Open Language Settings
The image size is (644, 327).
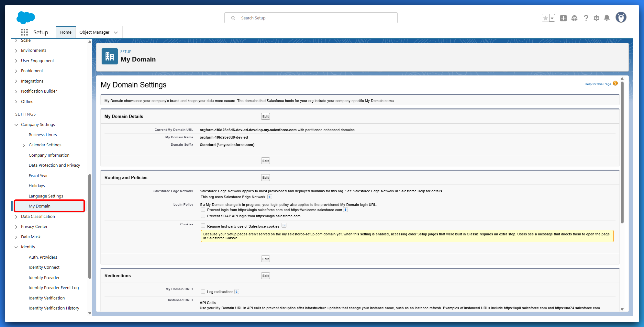(x=46, y=196)
